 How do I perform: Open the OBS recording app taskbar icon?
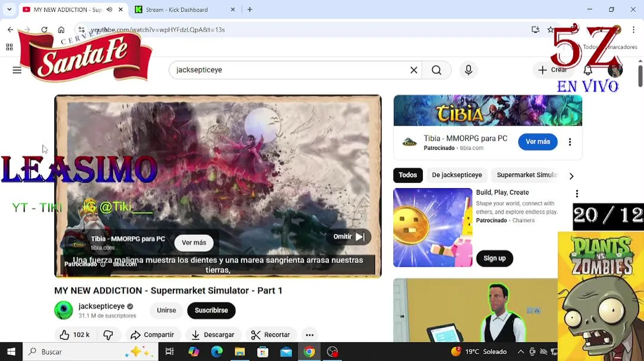[x=333, y=352]
